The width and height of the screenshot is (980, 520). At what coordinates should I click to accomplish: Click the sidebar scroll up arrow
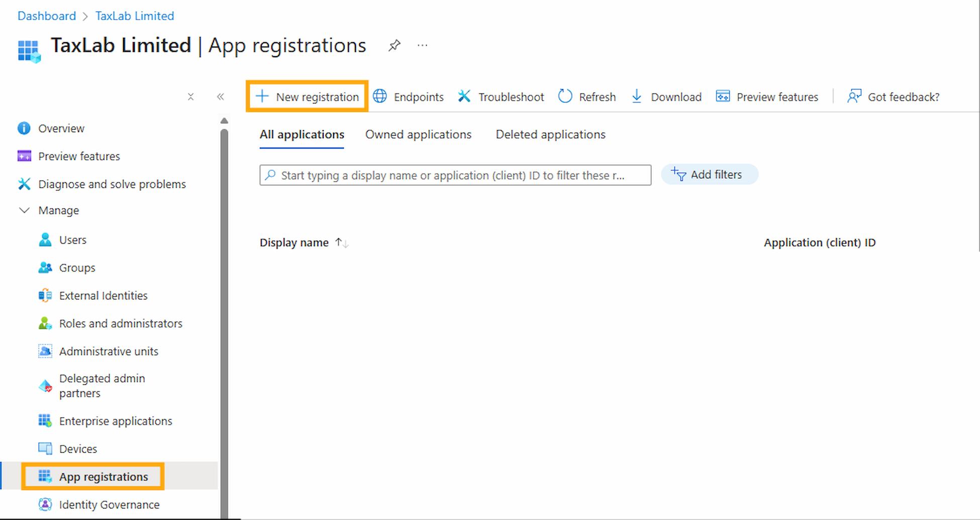(224, 121)
